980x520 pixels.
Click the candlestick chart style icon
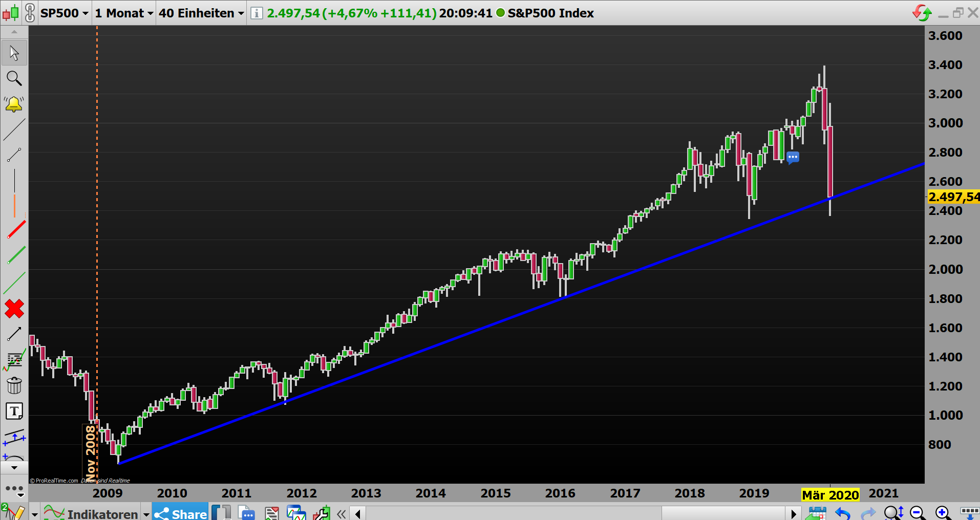click(x=11, y=13)
